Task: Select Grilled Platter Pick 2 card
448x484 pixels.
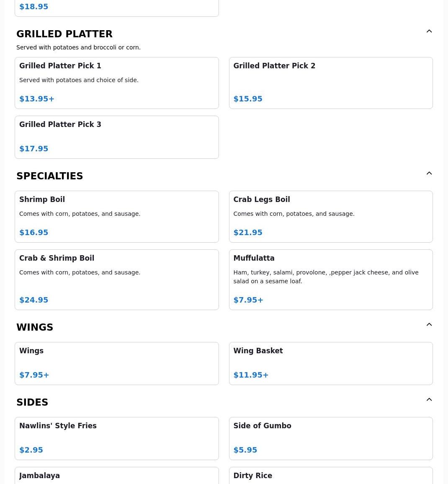Action: pos(331,83)
